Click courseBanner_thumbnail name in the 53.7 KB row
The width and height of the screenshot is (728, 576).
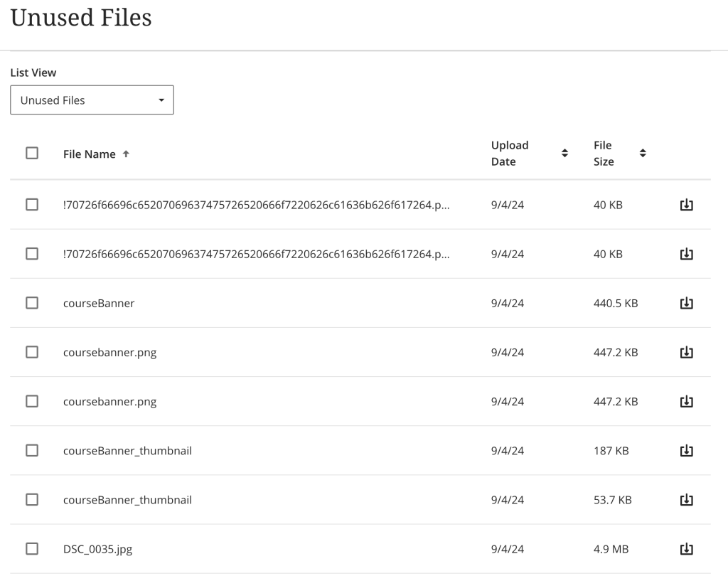(x=127, y=501)
